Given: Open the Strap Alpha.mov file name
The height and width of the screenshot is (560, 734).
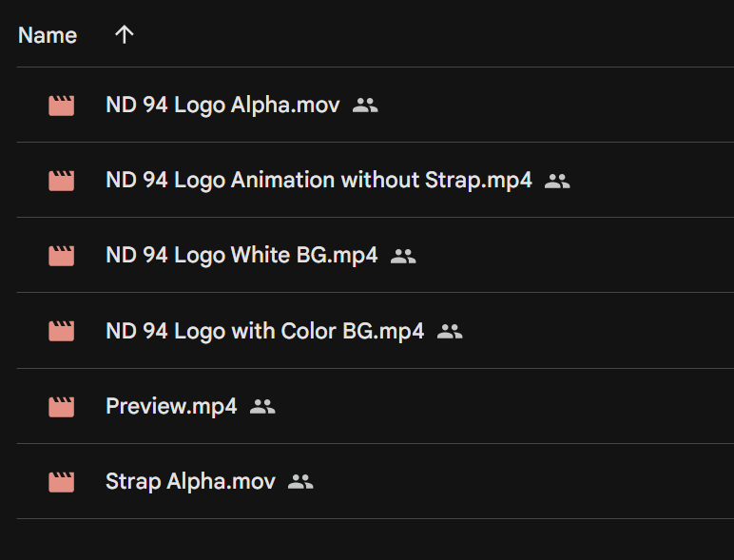Looking at the screenshot, I should (190, 481).
